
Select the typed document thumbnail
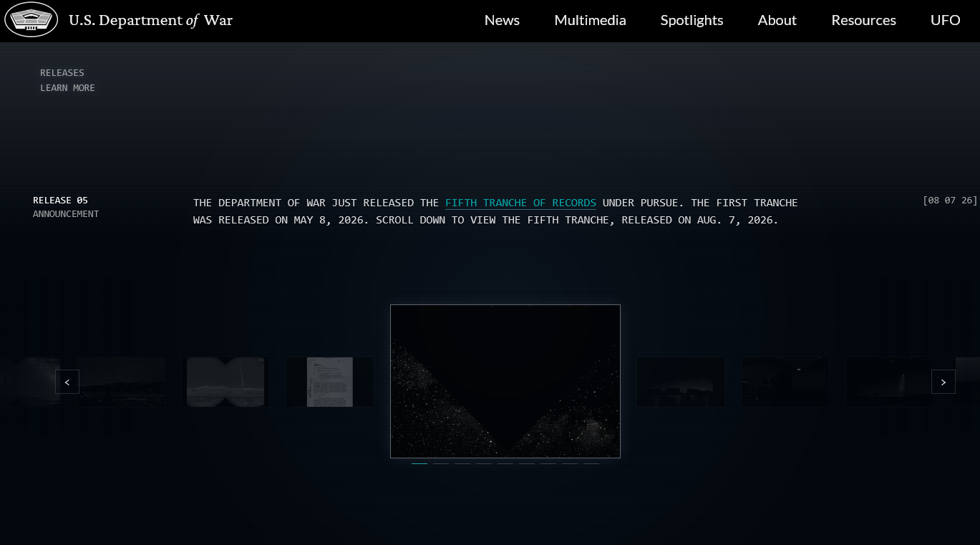coord(330,382)
